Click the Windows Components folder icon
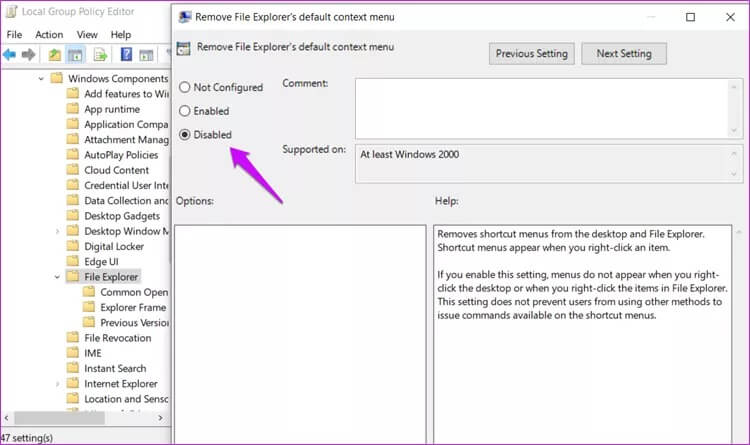 click(x=57, y=78)
